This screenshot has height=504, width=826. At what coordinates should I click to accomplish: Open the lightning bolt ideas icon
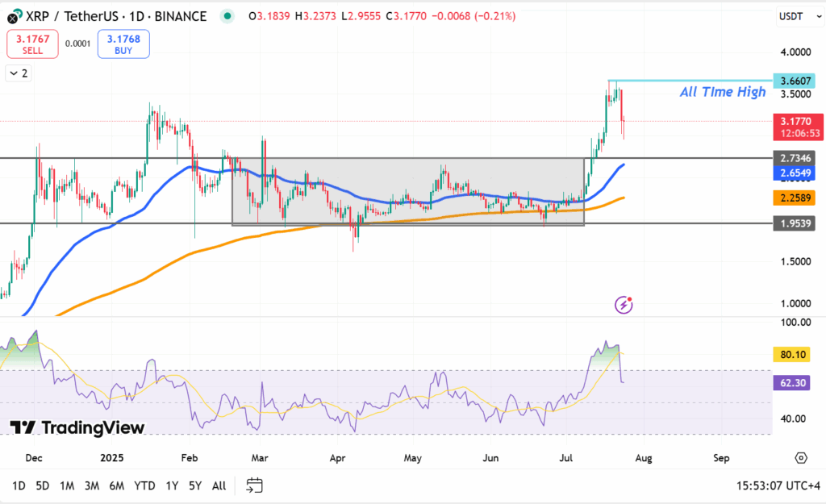point(624,304)
